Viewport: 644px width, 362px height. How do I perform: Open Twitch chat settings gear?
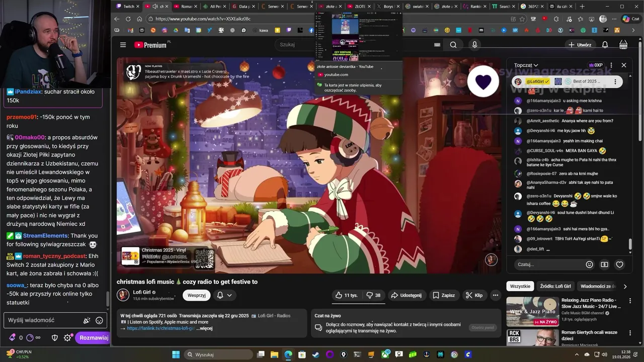click(x=67, y=338)
